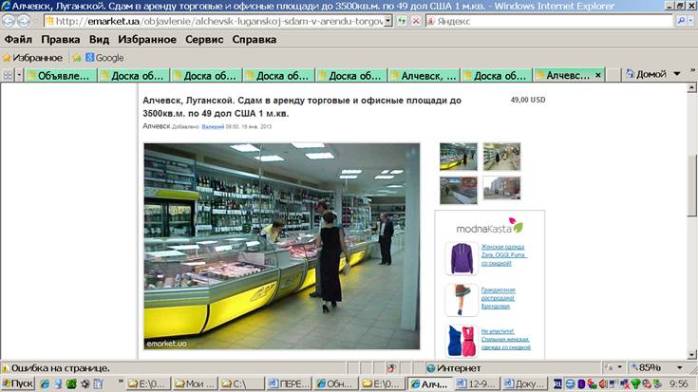Switch to the Объявле... tab
The image size is (698, 392).
click(x=61, y=76)
